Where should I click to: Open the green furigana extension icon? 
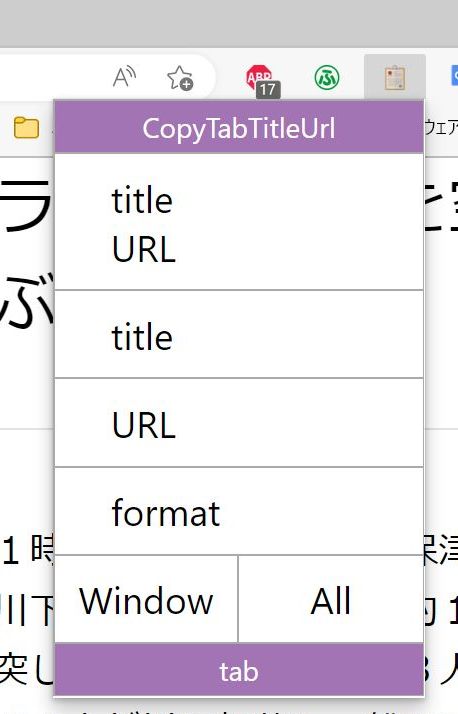(x=327, y=77)
